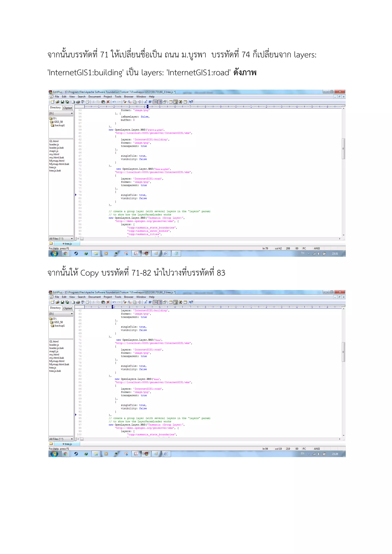Click Print icon in the upper EditPlus toolbar
Viewport: 392px width, 554px height.
point(78,102)
